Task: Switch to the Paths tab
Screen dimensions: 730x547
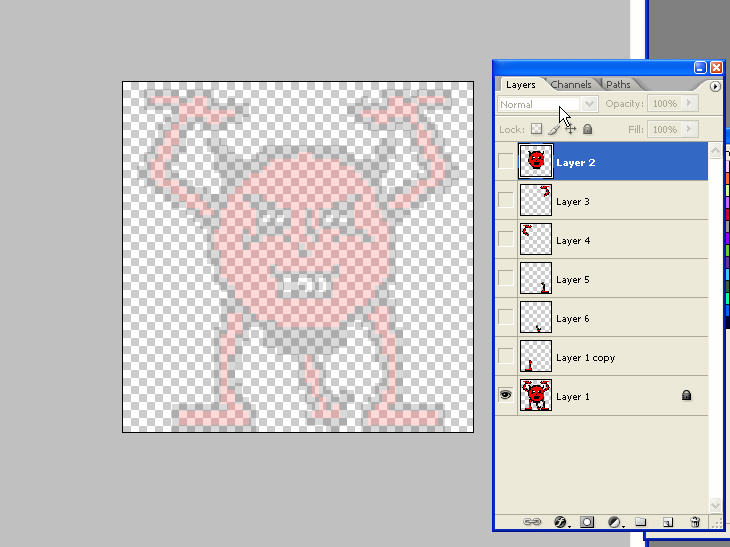Action: click(x=618, y=85)
